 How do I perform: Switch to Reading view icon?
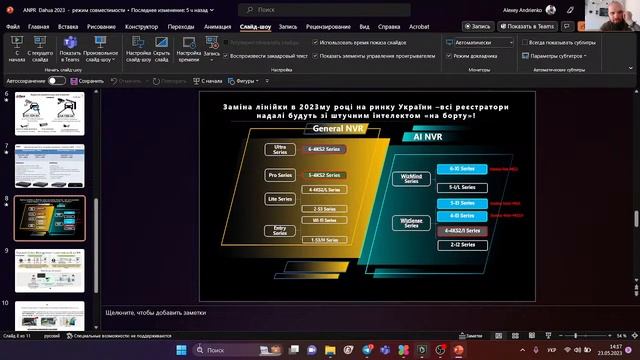pyautogui.click(x=532, y=336)
